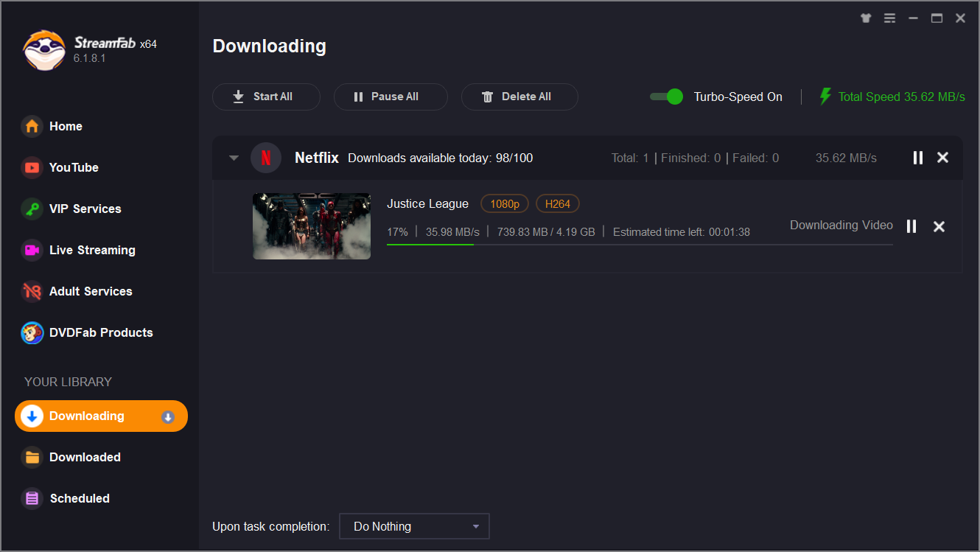The width and height of the screenshot is (980, 552).
Task: Click the Downloading page heading
Action: click(269, 46)
